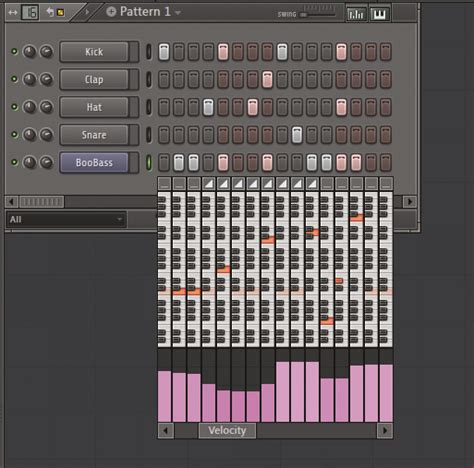Click the Kick channel volume knob

click(x=46, y=52)
